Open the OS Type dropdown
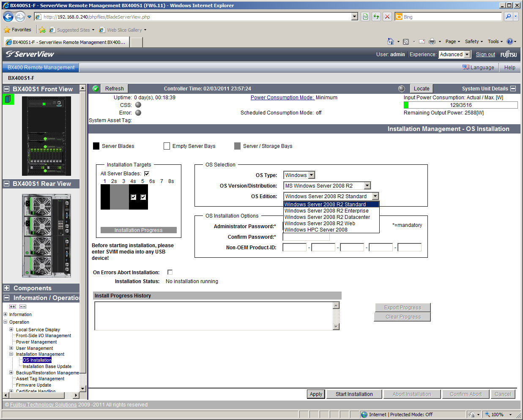Screen dimensions: 523x420 click(x=299, y=175)
